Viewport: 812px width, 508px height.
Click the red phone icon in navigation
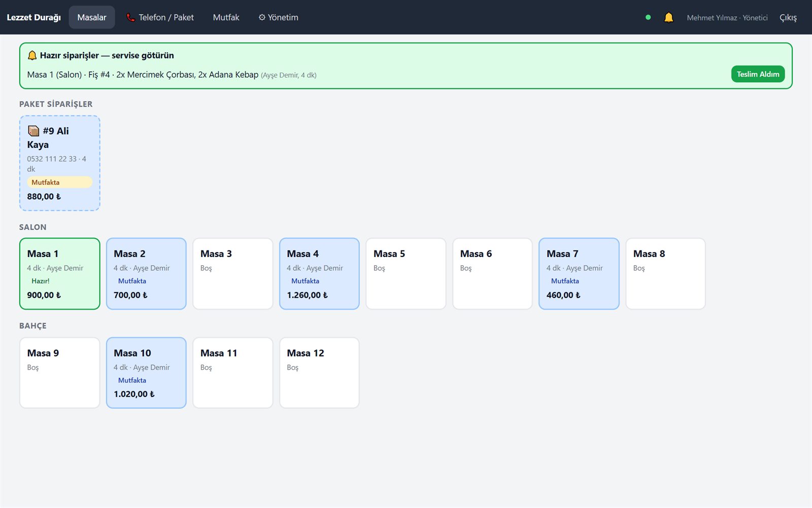click(x=130, y=17)
